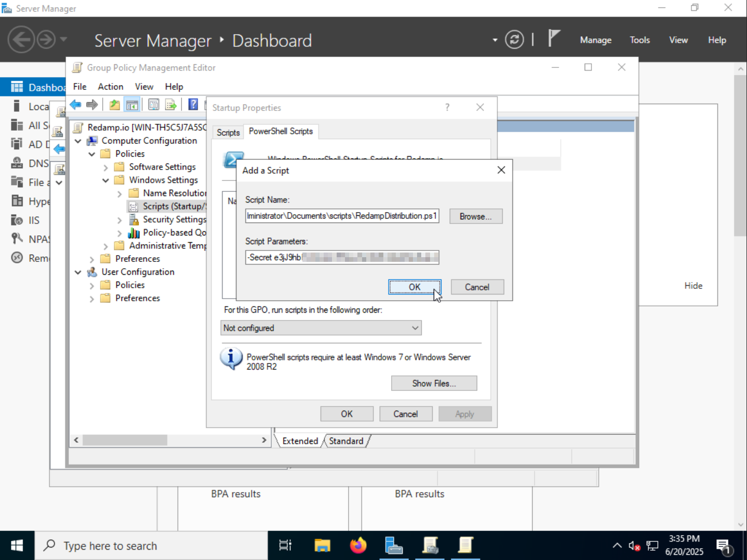
Task: Click the Script Name input field
Action: (x=342, y=216)
